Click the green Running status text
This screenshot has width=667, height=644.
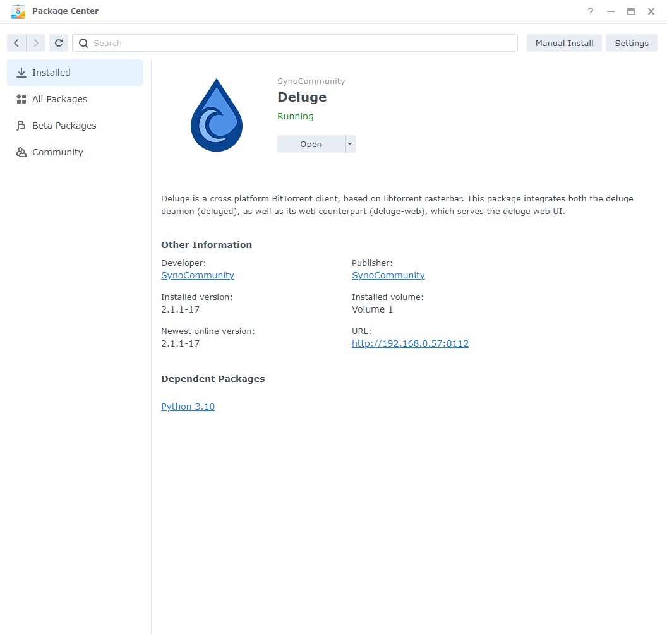(295, 116)
